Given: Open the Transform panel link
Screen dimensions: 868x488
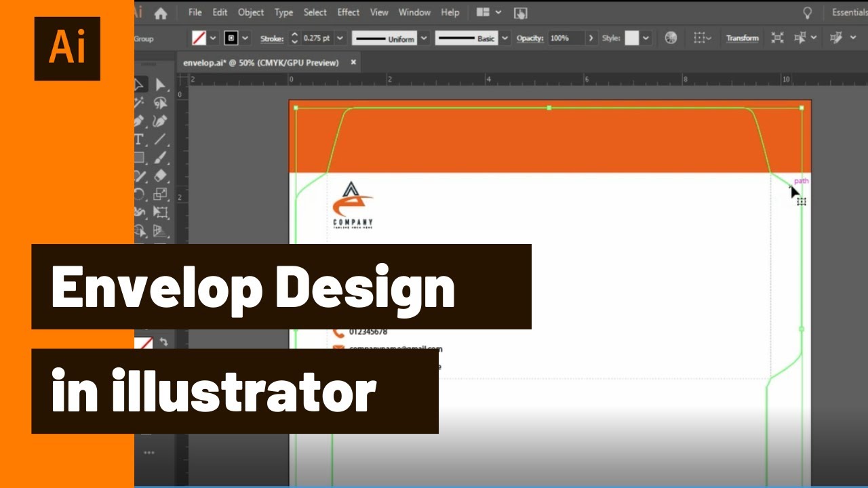Looking at the screenshot, I should pyautogui.click(x=742, y=38).
